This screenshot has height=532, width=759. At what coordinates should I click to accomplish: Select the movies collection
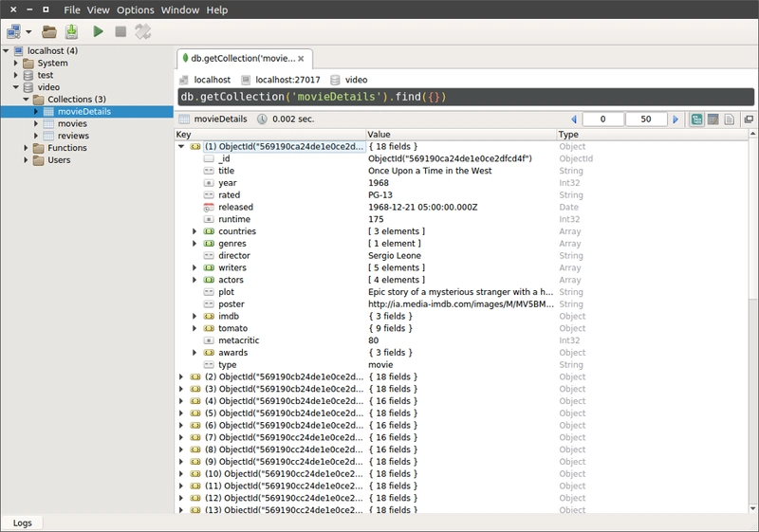click(72, 123)
